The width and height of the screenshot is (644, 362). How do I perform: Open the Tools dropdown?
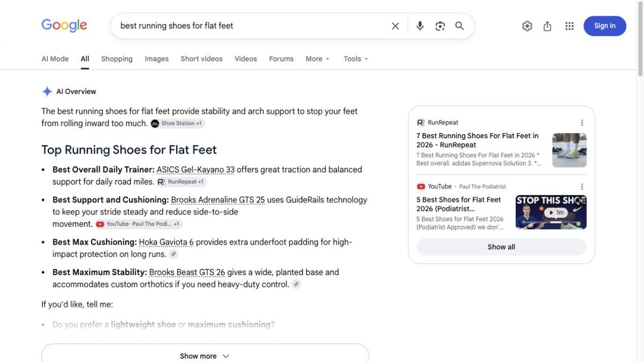point(356,59)
